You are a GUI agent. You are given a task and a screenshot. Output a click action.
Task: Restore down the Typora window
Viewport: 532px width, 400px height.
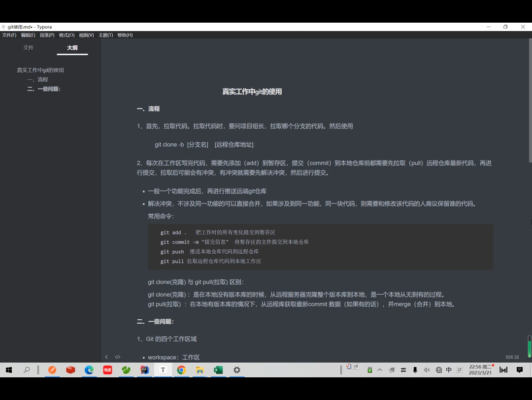(x=505, y=27)
